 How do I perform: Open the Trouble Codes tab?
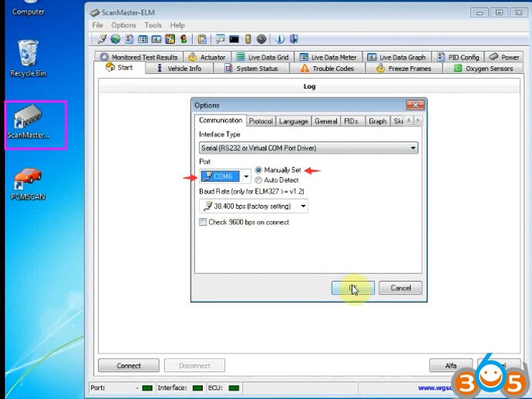(x=327, y=69)
